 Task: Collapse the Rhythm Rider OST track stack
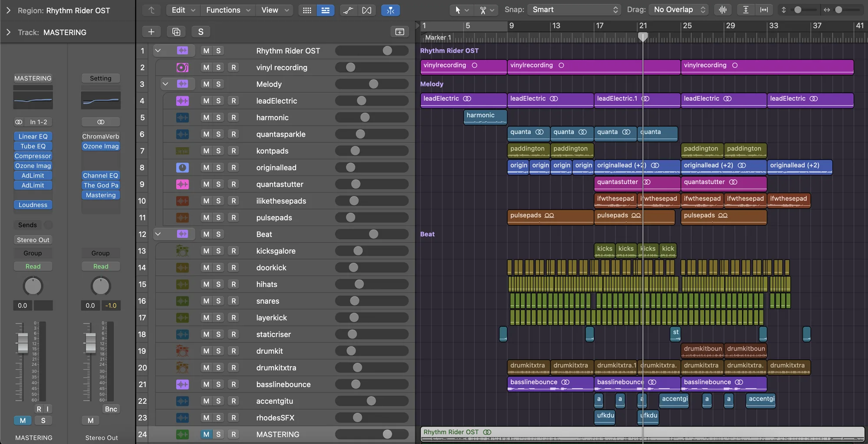(x=158, y=51)
